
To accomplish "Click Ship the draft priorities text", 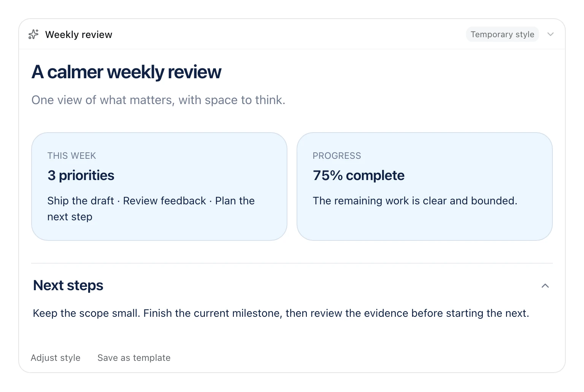I will 151,209.
